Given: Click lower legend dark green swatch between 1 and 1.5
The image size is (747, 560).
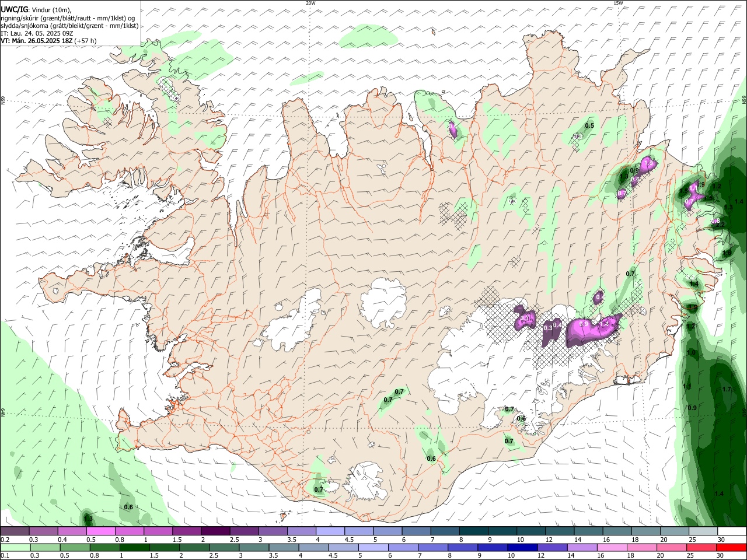Looking at the screenshot, I should [134, 548].
